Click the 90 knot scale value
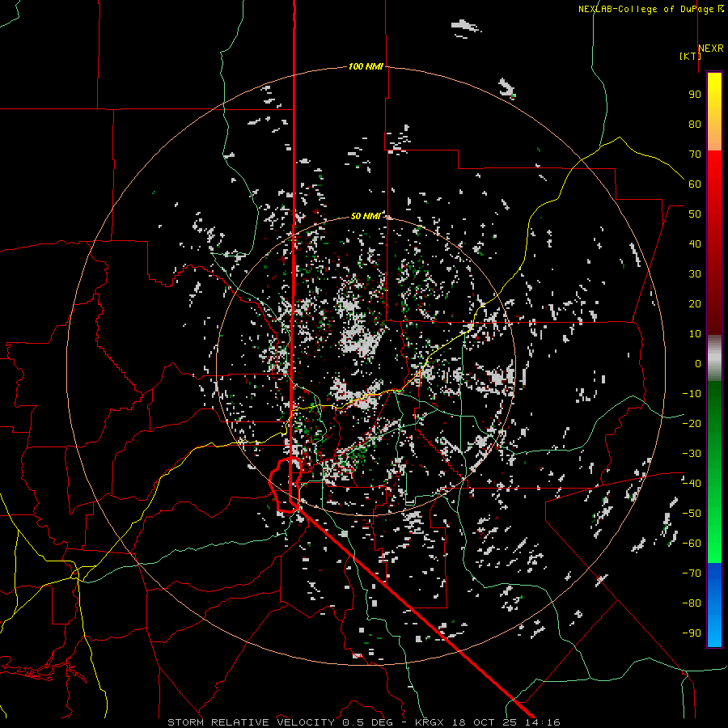The image size is (728, 728). click(x=695, y=95)
